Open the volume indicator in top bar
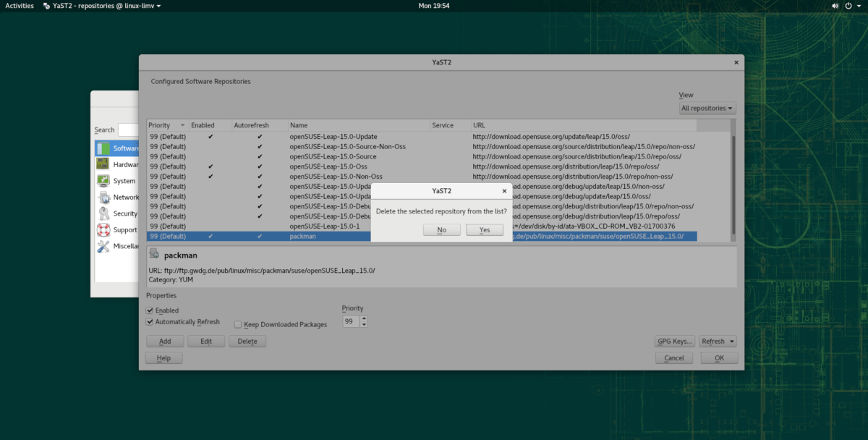This screenshot has width=868, height=440. (834, 5)
